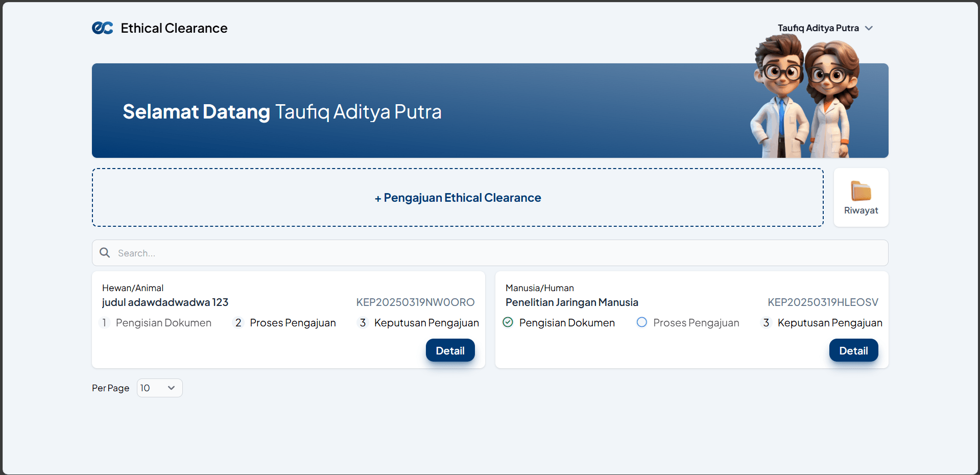The height and width of the screenshot is (475, 980).
Task: Click the Ethical Clearance title text
Action: pyautogui.click(x=174, y=28)
